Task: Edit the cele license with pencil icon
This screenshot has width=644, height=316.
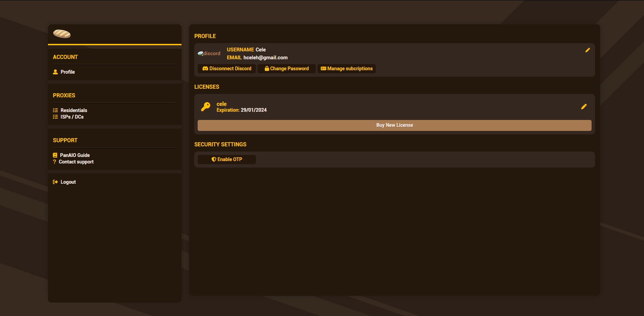Action: (584, 107)
